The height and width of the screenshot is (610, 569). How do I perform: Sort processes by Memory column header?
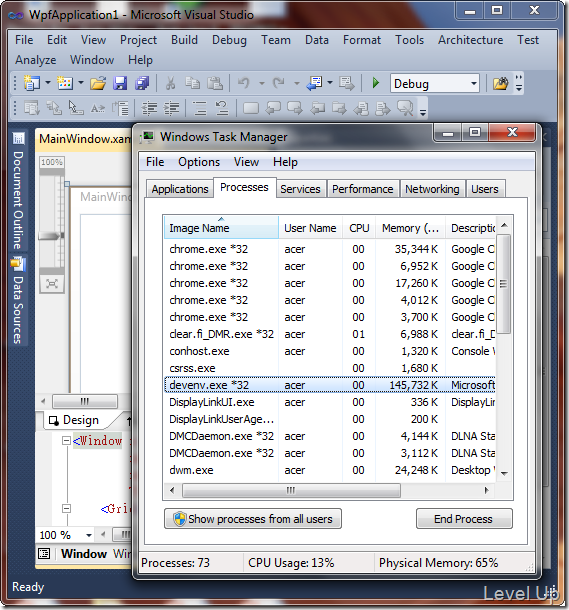pyautogui.click(x=410, y=228)
